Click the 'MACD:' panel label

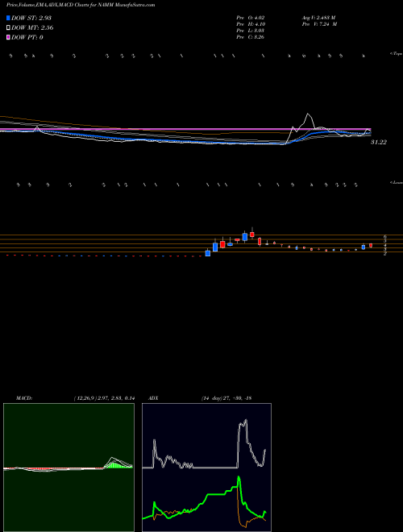[23, 398]
